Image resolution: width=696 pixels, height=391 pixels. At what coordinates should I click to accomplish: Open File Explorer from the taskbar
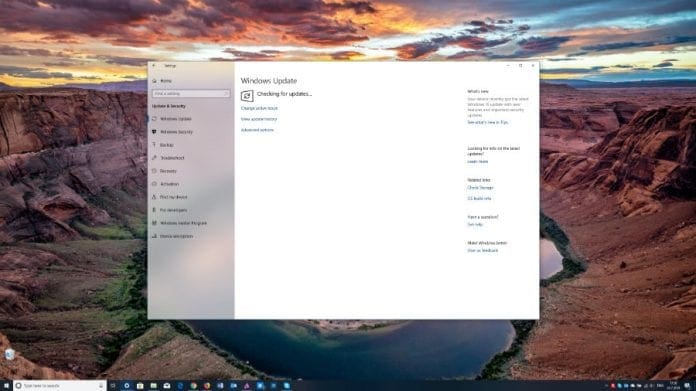click(154, 386)
